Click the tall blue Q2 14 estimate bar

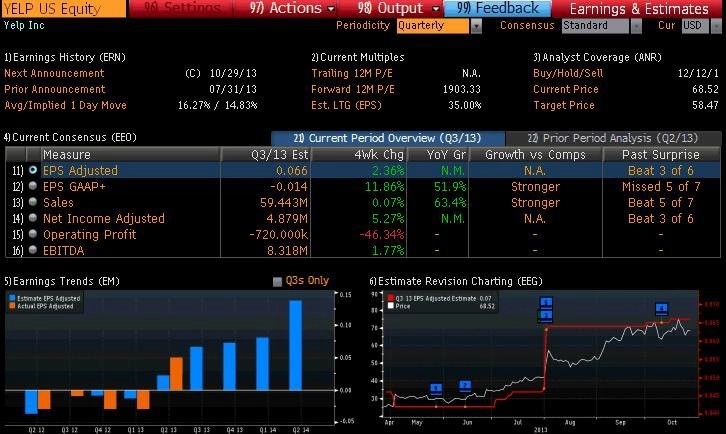295,345
